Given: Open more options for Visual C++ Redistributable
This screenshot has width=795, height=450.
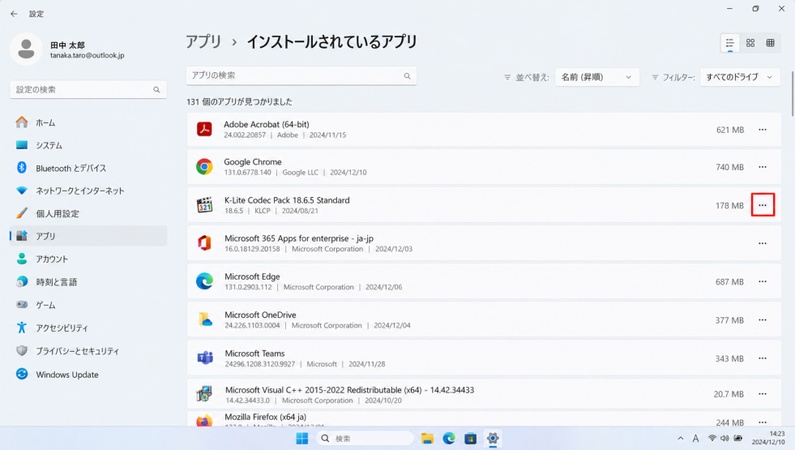Looking at the screenshot, I should tap(762, 394).
